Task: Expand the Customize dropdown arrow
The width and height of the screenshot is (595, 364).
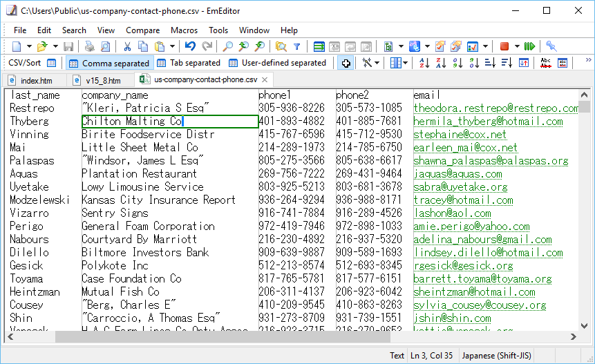Action: pyautogui.click(x=485, y=47)
